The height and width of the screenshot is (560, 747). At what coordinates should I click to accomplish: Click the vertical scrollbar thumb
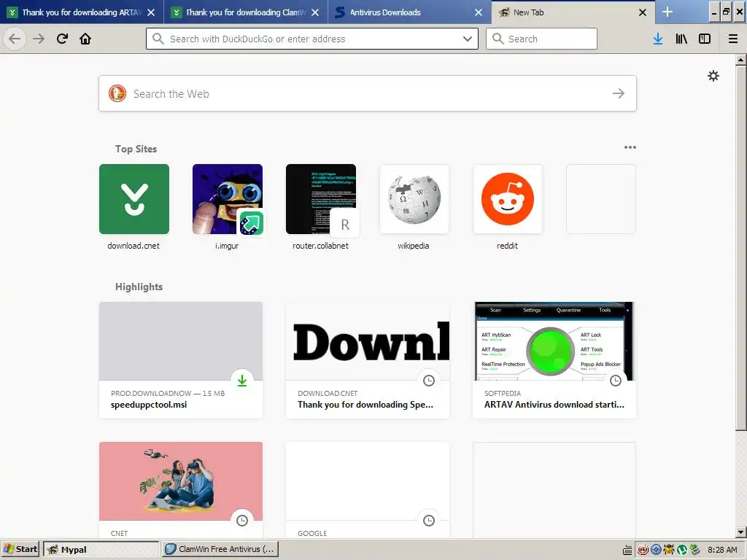coord(741,248)
